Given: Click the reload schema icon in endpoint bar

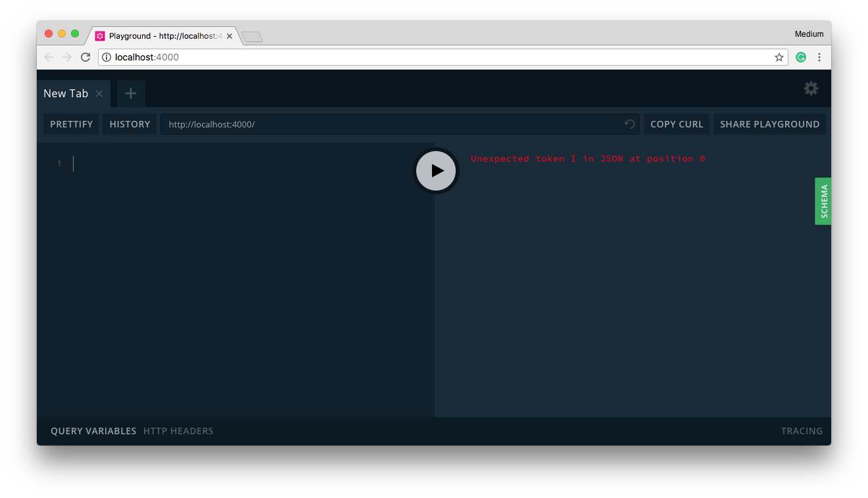Looking at the screenshot, I should tap(629, 124).
